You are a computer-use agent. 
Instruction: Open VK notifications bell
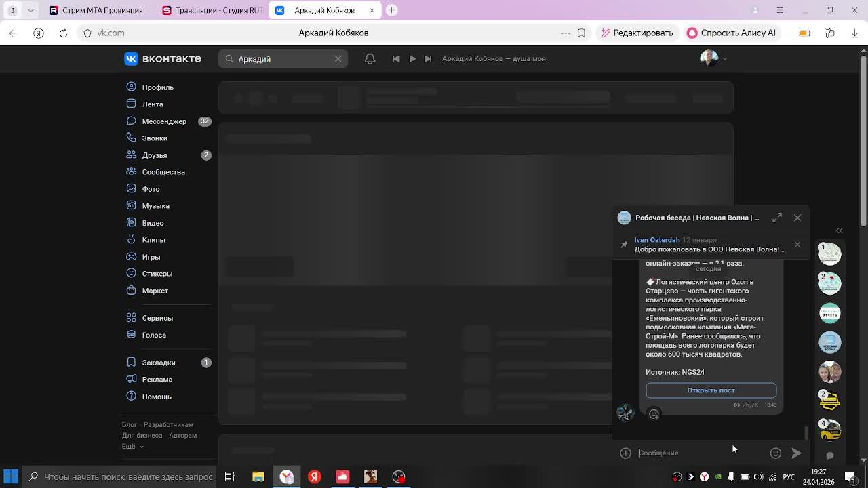coord(370,59)
